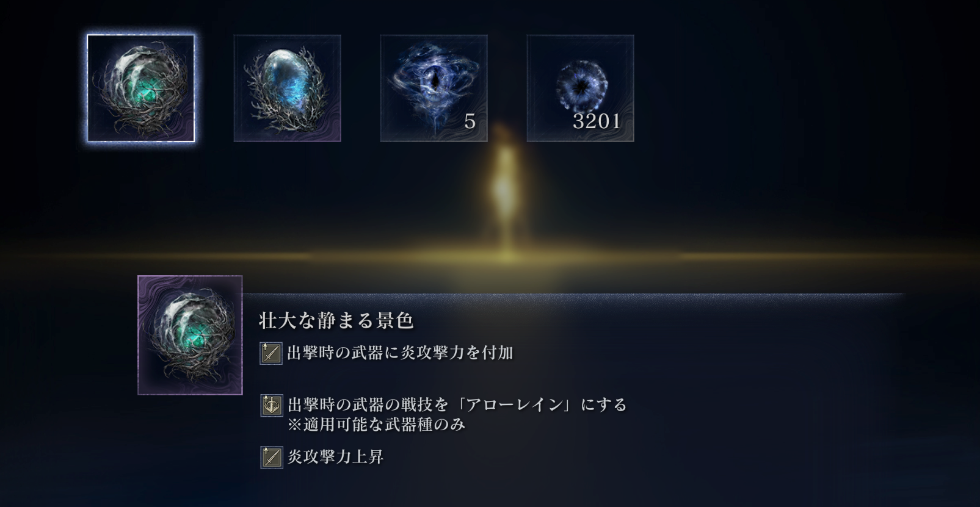Choose the dark sphere item showing 3201
The height and width of the screenshot is (507, 980).
tap(580, 88)
